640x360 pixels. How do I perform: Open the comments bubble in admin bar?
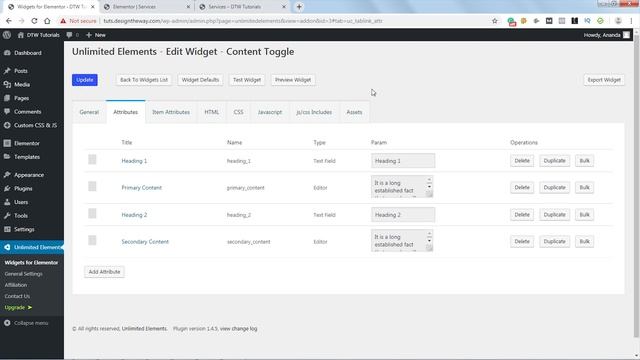(x=72, y=35)
